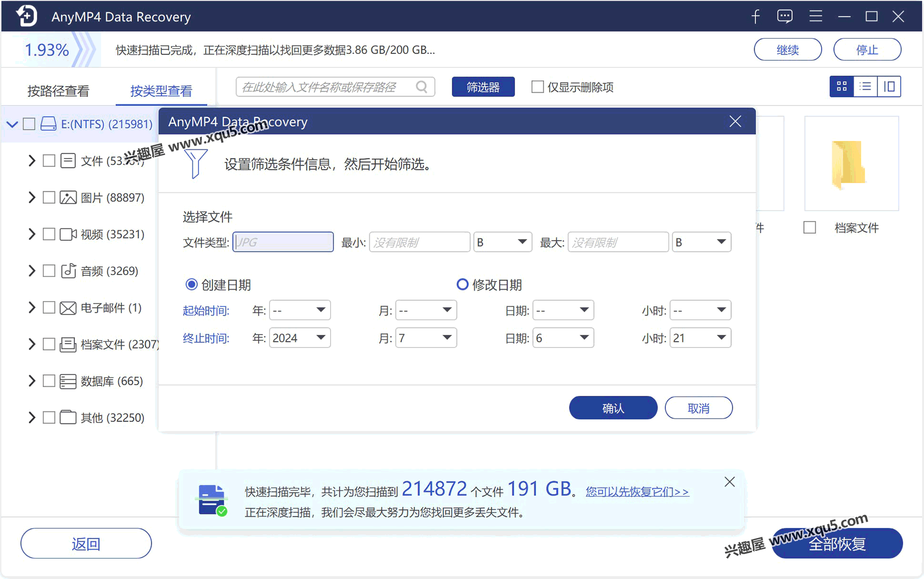The image size is (924, 579).
Task: Click the archive folder thumbnail
Action: (851, 163)
